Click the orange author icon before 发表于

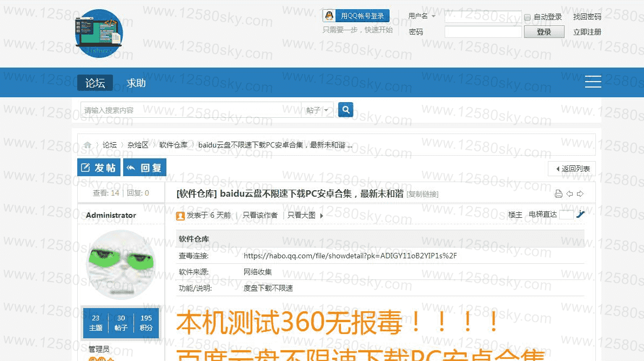click(x=180, y=216)
